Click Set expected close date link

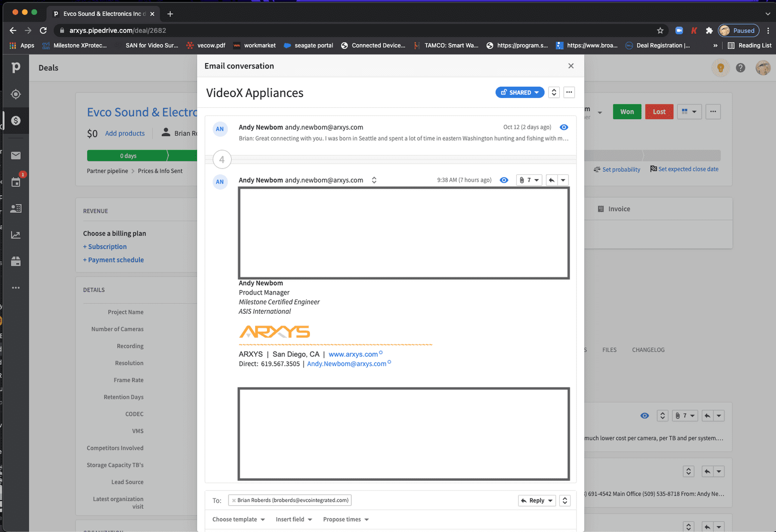point(684,169)
